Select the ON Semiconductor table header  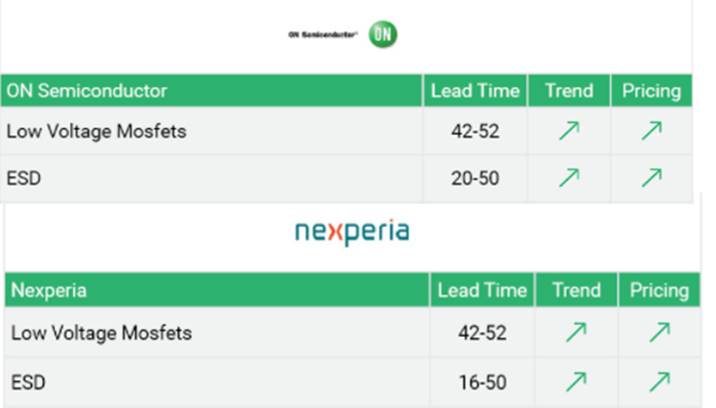point(211,90)
